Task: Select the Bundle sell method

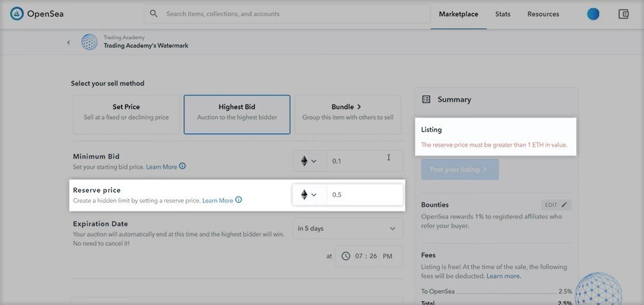Action: [x=347, y=112]
